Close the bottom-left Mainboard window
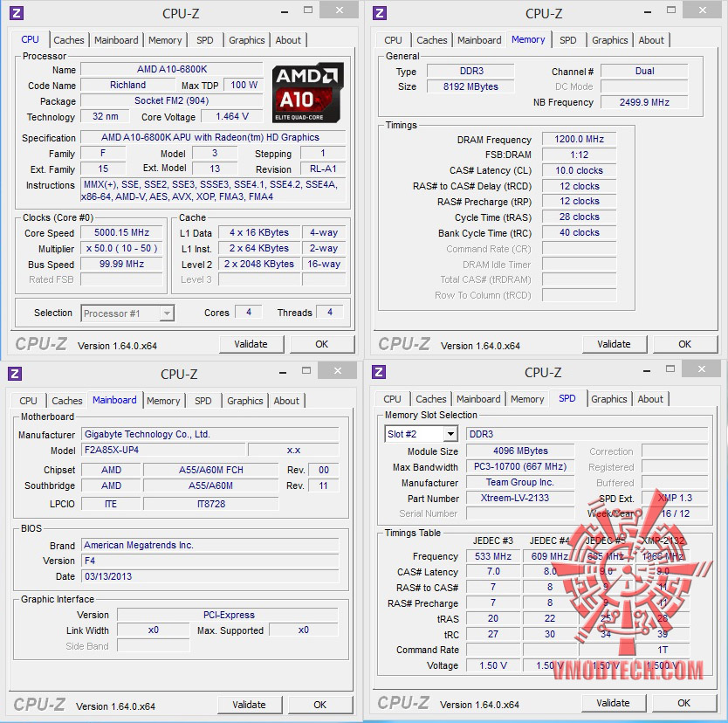The image size is (728, 723). pyautogui.click(x=338, y=370)
